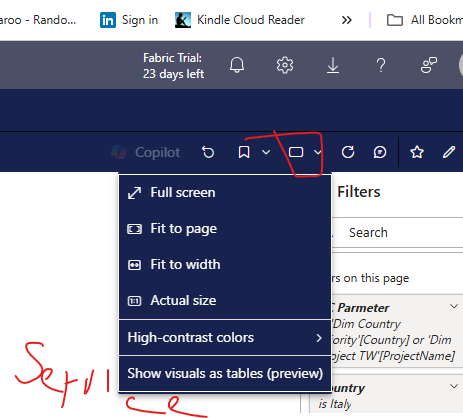Select Full screen in the menu

(x=225, y=193)
